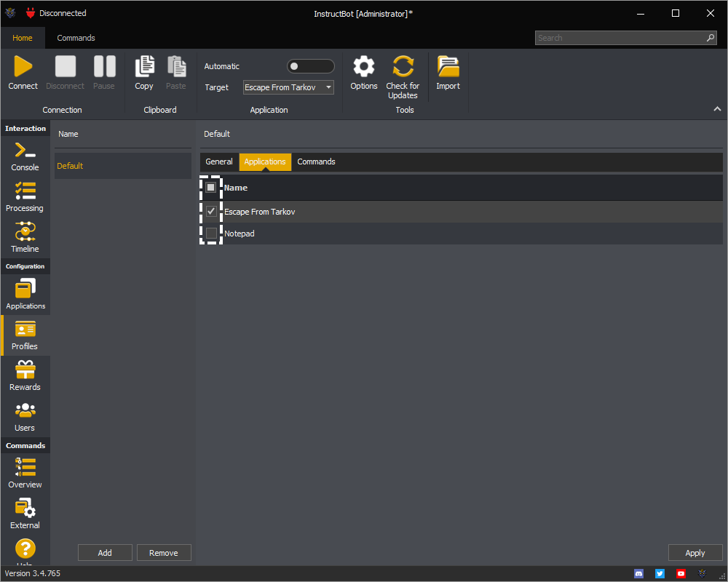Click the Disconnected status indicator
Image resolution: width=728 pixels, height=582 pixels.
(56, 13)
